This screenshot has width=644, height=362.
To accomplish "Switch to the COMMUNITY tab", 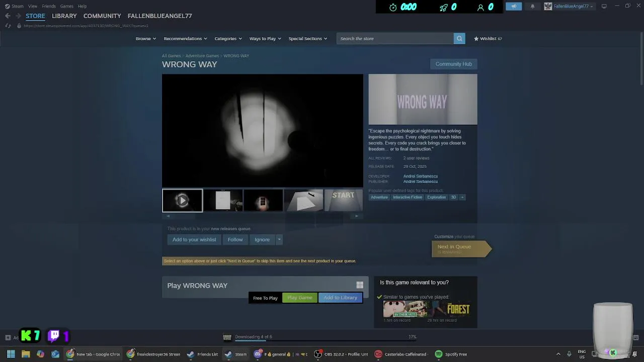I will click(102, 16).
